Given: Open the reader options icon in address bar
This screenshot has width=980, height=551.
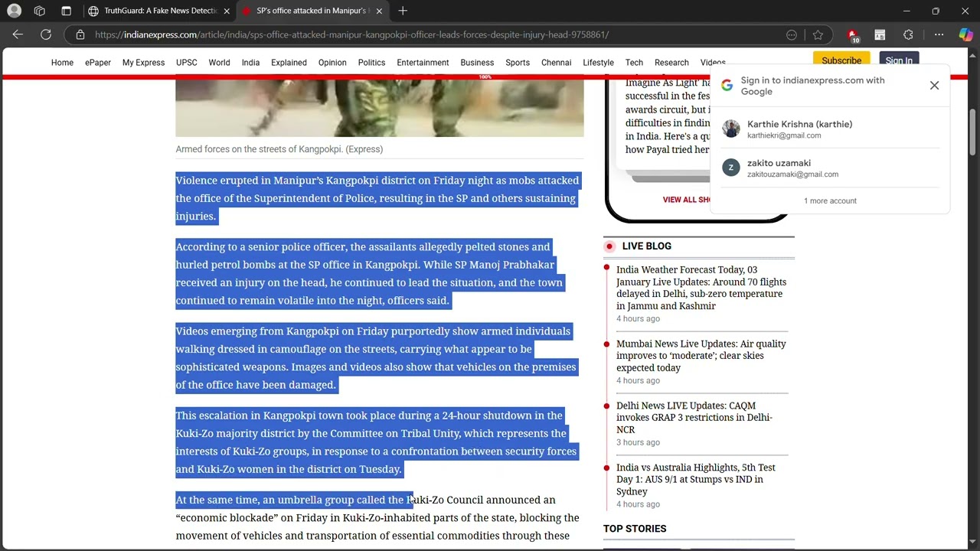Looking at the screenshot, I should (x=792, y=34).
